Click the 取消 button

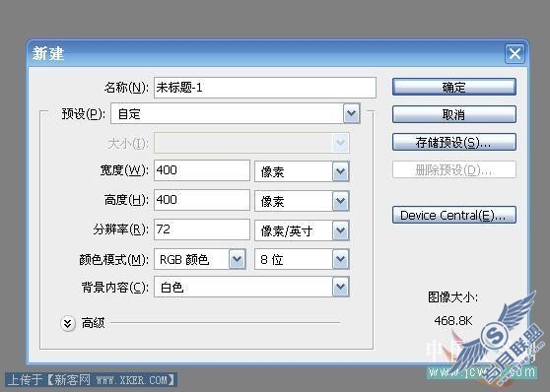tap(453, 114)
